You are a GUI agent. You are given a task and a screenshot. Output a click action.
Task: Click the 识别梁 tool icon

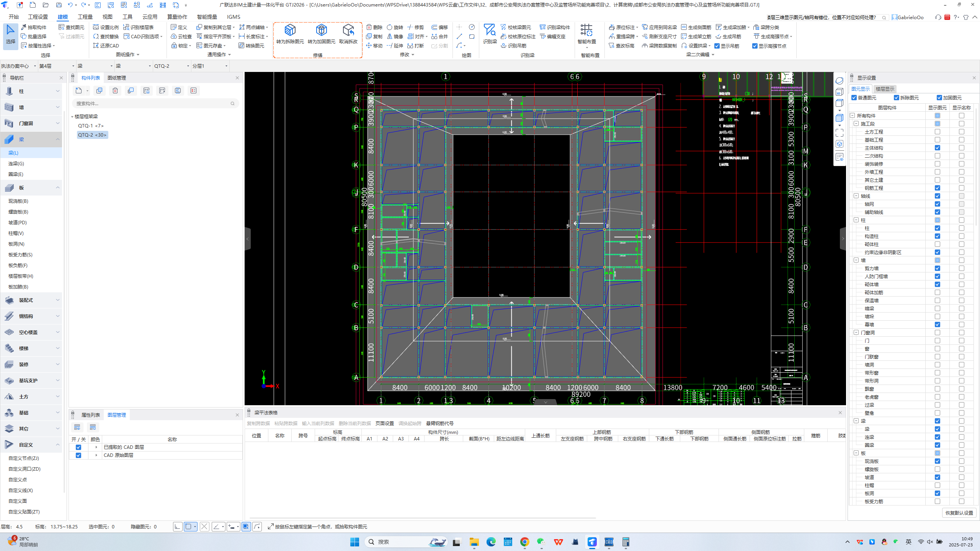[489, 30]
